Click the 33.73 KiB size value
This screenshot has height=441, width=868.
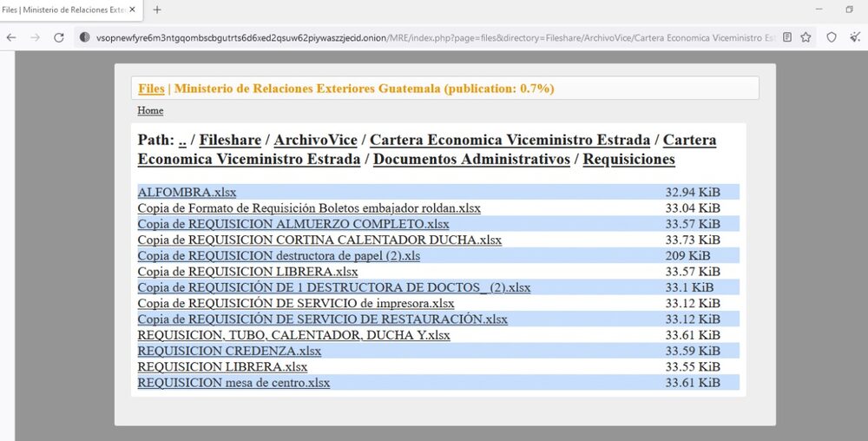point(693,240)
